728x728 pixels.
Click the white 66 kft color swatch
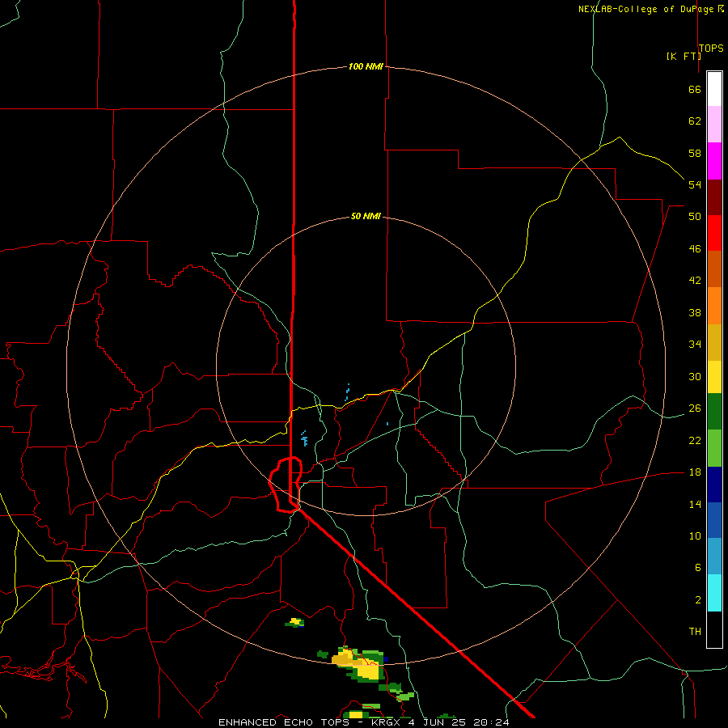[714, 89]
